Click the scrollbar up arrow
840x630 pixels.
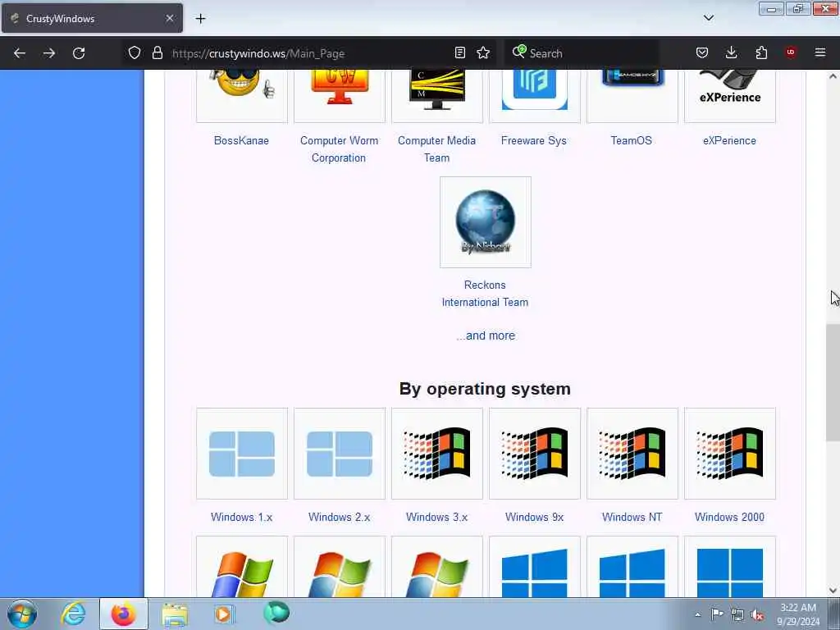[833, 76]
